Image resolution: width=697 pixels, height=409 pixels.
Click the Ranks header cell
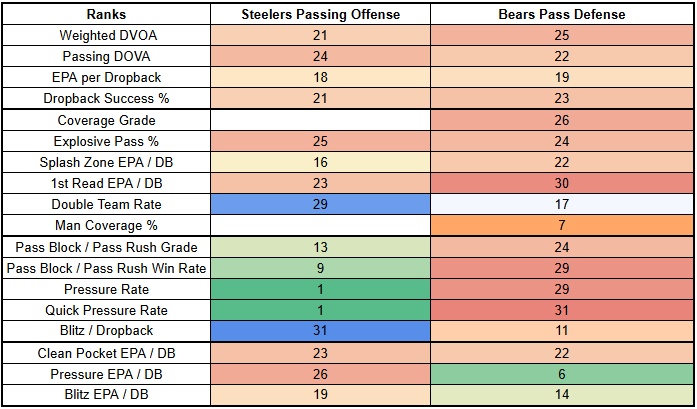click(105, 16)
